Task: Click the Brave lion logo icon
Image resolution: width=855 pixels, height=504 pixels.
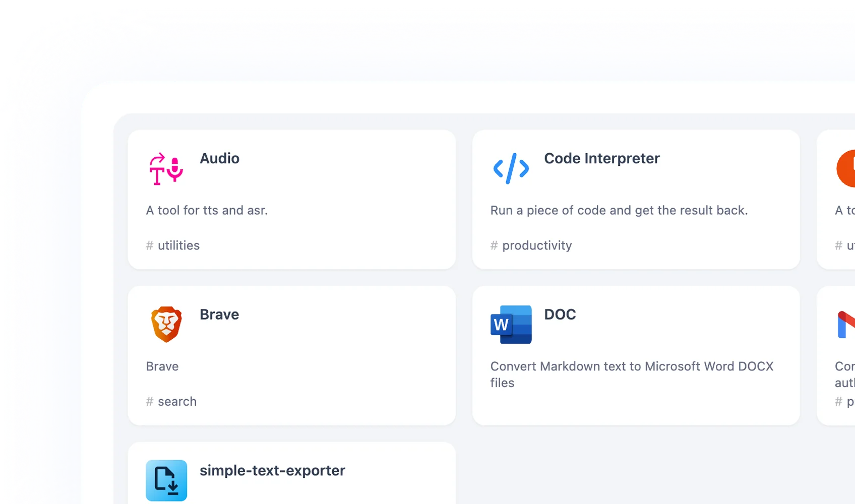Action: click(x=166, y=325)
